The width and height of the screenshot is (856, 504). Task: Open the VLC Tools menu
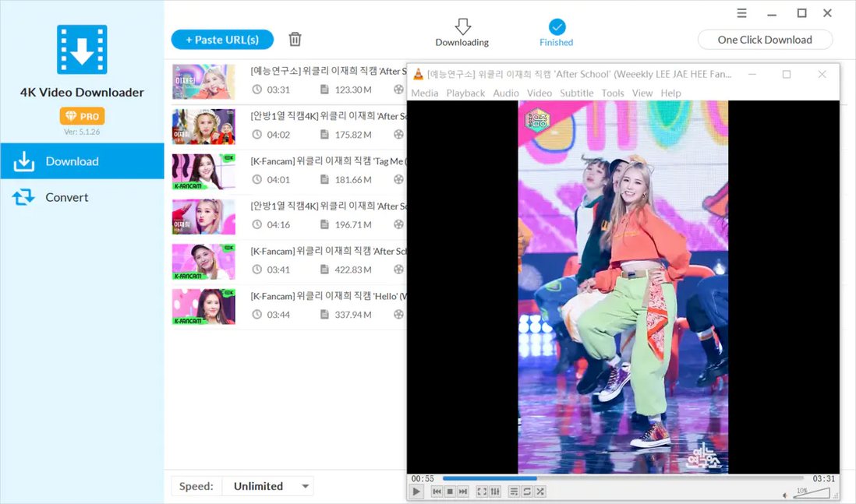pyautogui.click(x=613, y=93)
